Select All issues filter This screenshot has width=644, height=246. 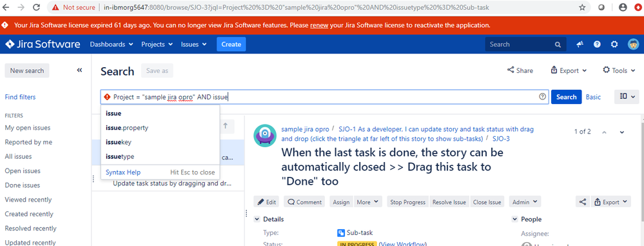click(x=18, y=156)
